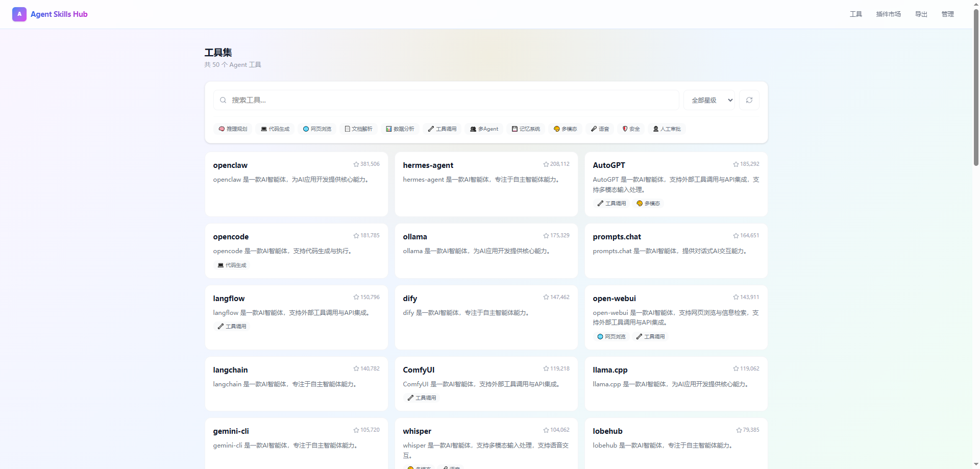Click the gemini-cli description text
This screenshot has height=469, width=980.
pyautogui.click(x=286, y=446)
